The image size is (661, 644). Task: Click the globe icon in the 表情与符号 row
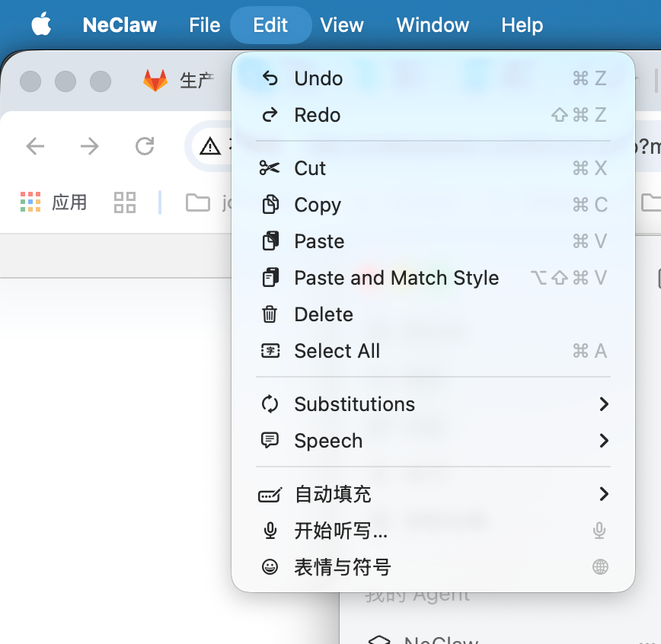[x=600, y=567]
